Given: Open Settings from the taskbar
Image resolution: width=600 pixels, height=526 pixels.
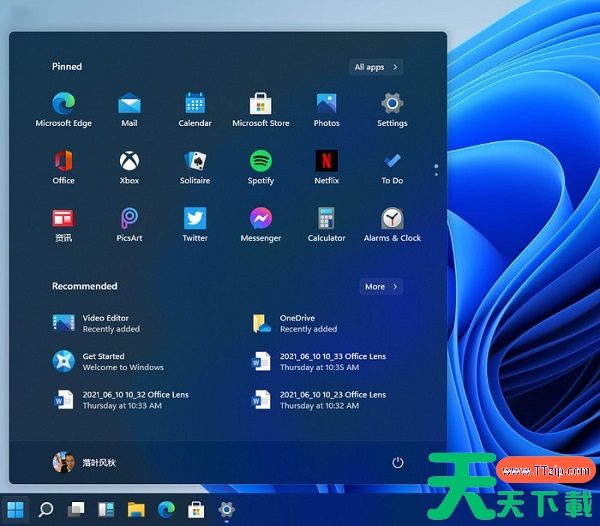Looking at the screenshot, I should pos(226,510).
